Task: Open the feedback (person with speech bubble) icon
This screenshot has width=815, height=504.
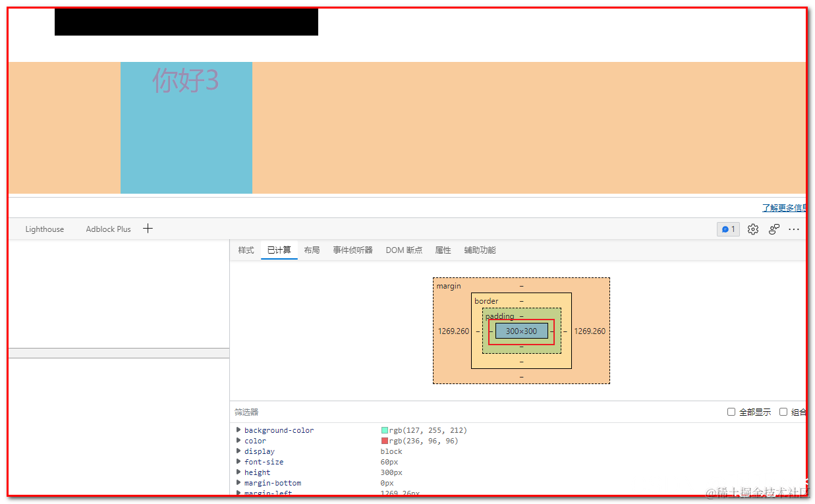Action: click(773, 229)
